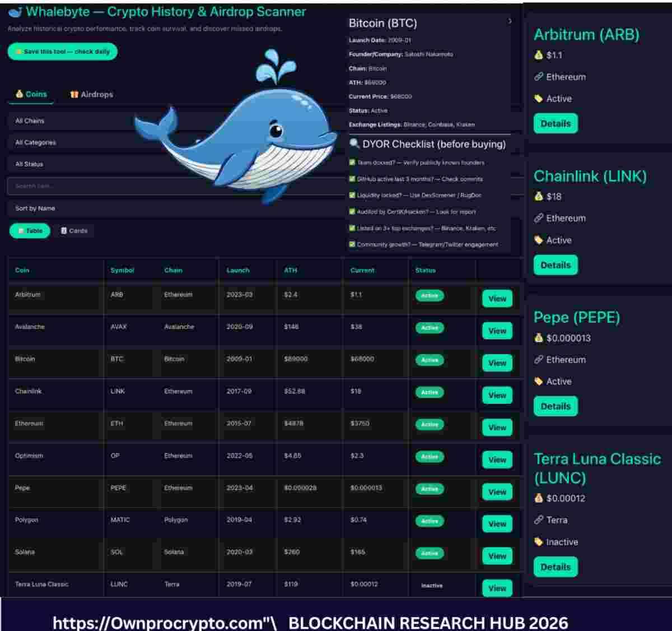Sort by the Launch column header

[x=238, y=270]
